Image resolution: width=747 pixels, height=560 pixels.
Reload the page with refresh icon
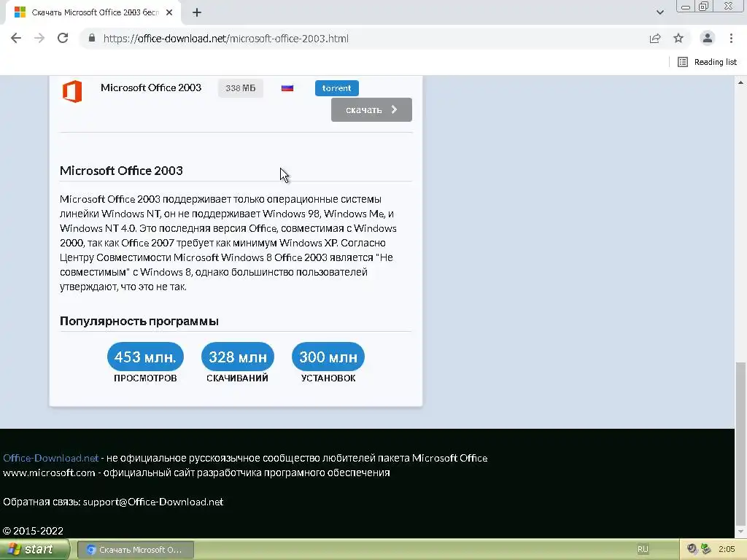63,38
